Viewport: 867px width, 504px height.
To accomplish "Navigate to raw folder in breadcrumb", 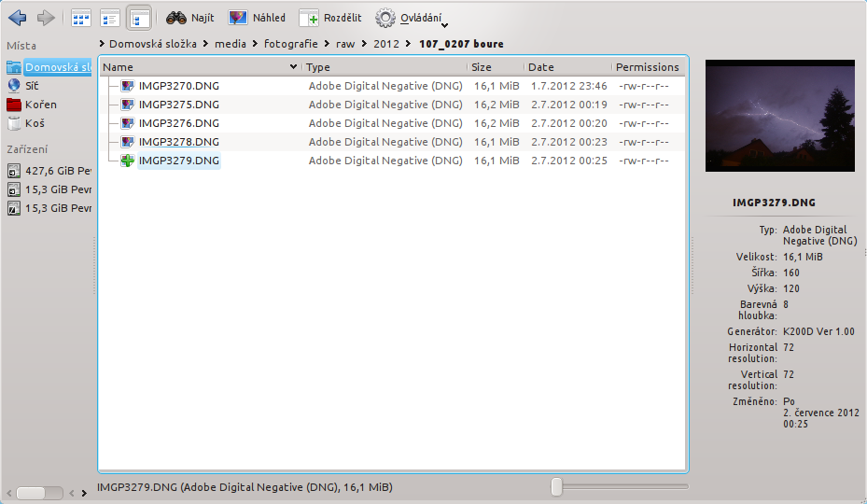I will pyautogui.click(x=345, y=44).
